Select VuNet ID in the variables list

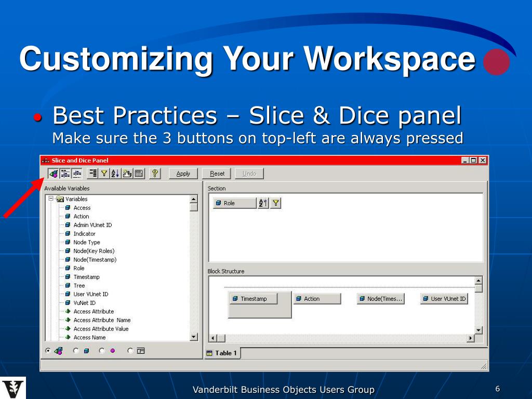click(x=85, y=303)
